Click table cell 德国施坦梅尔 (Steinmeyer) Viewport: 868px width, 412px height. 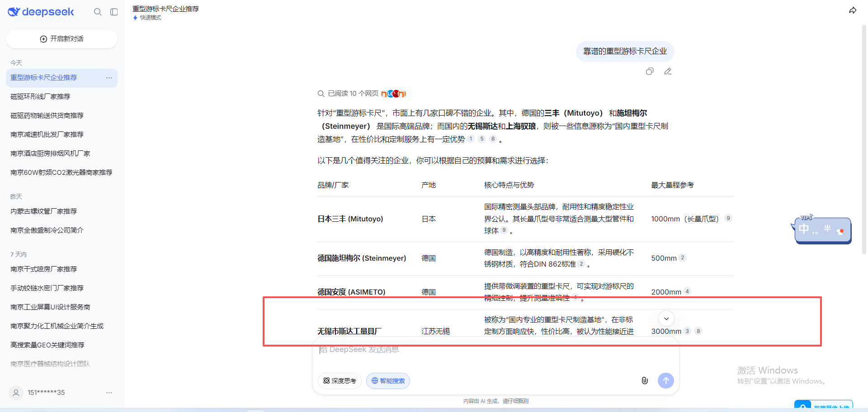pos(362,258)
